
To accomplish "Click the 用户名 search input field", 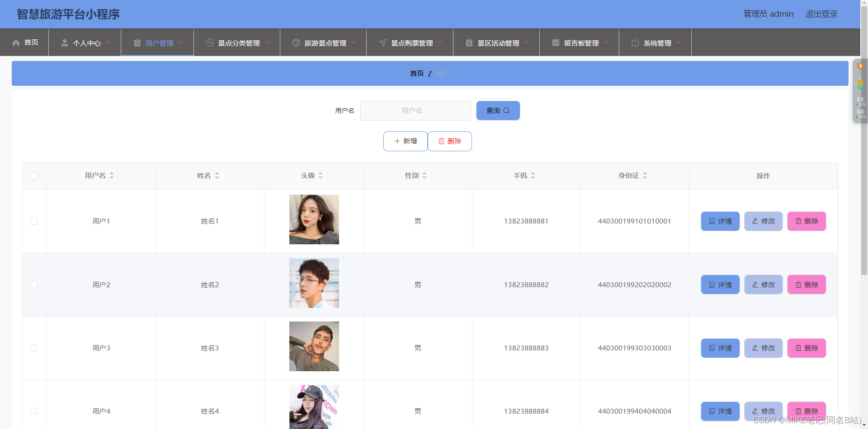I will [415, 111].
